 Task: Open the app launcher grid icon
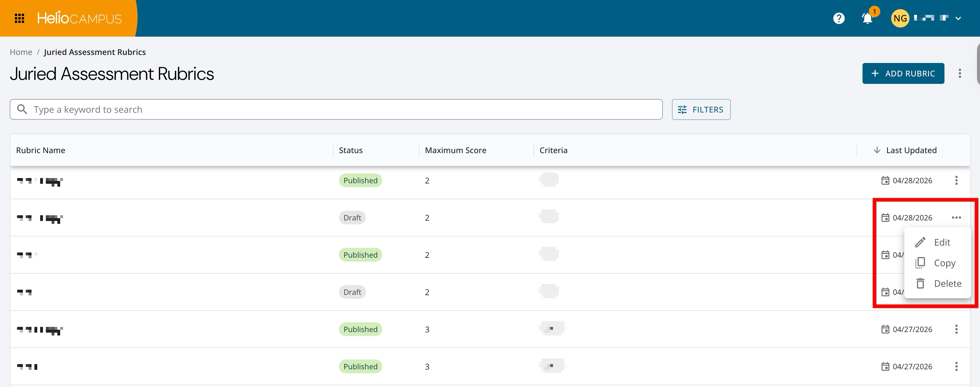[x=19, y=18]
